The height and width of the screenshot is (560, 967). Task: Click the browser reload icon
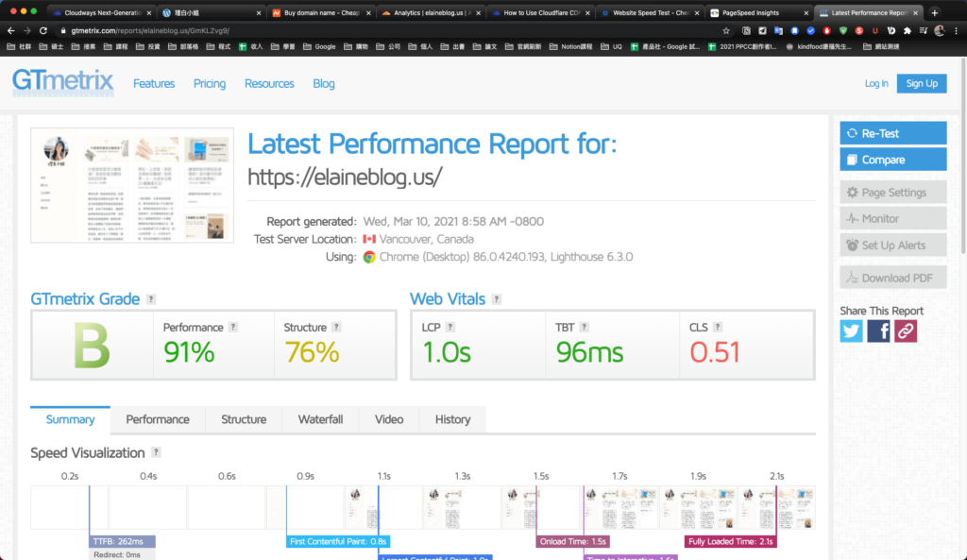click(x=43, y=30)
